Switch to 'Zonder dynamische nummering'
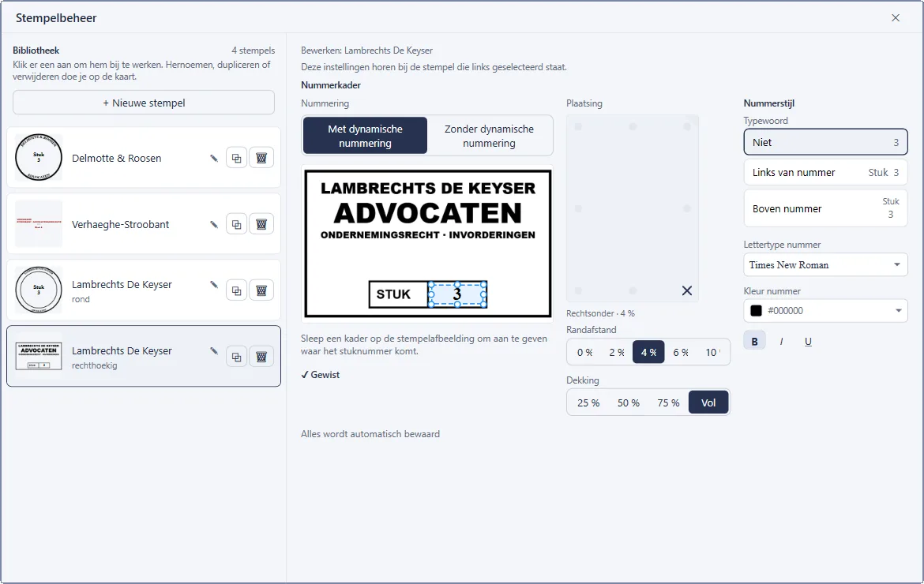The image size is (924, 584). click(x=489, y=136)
